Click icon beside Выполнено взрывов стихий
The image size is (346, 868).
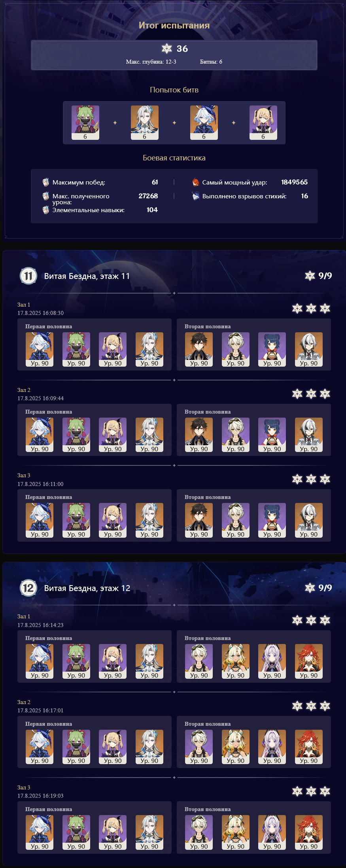pyautogui.click(x=195, y=196)
